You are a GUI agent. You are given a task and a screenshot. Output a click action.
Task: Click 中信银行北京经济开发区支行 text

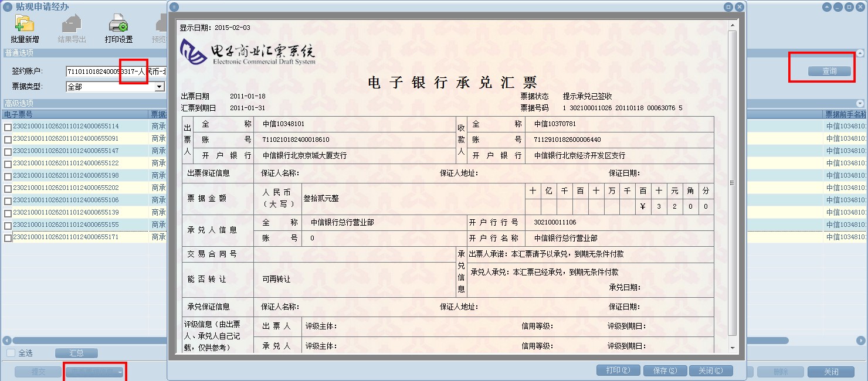click(x=580, y=155)
